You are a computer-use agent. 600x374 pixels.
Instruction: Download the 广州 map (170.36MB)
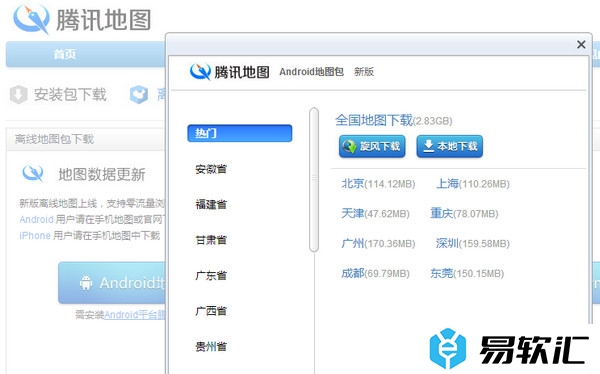coord(378,243)
